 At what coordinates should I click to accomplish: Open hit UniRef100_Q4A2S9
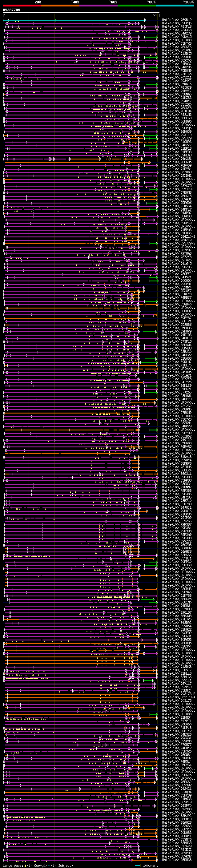(x=177, y=33)
